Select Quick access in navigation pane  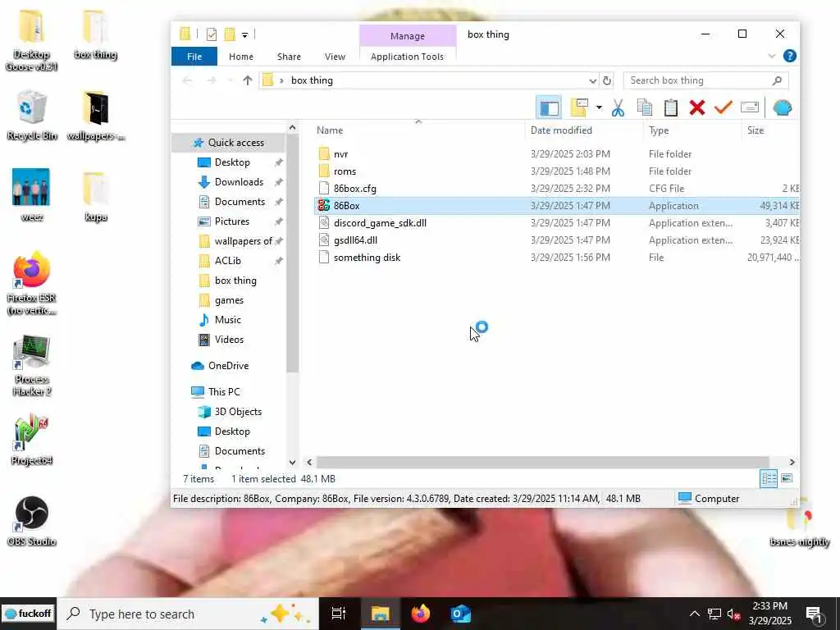click(228, 143)
